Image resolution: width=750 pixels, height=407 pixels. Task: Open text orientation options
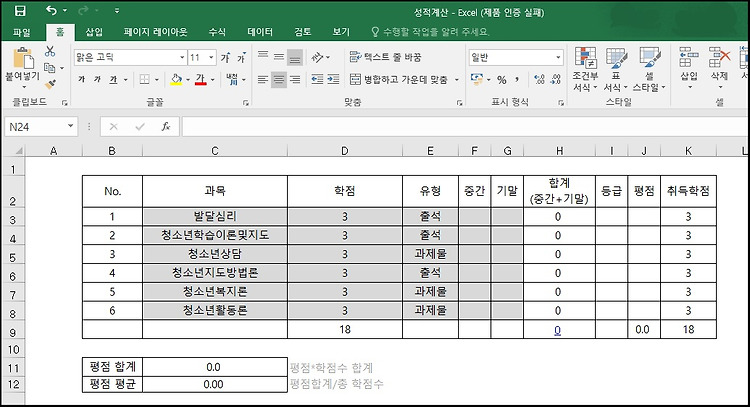coord(318,57)
